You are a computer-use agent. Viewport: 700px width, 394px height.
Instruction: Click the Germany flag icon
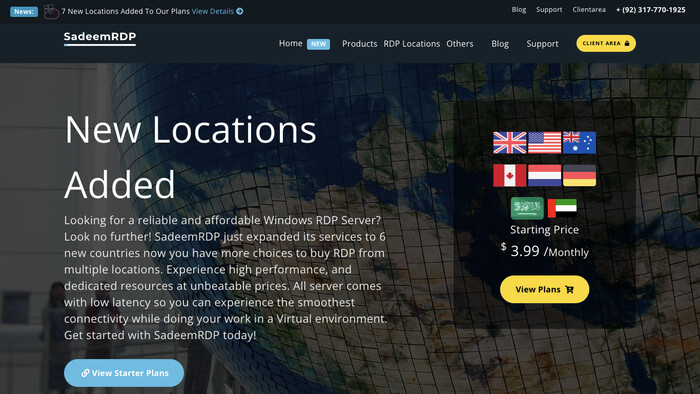click(579, 175)
